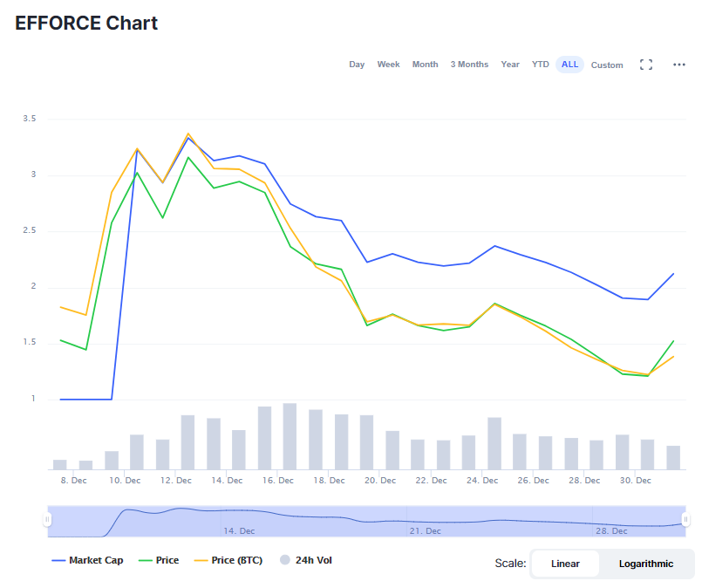The height and width of the screenshot is (588, 702).
Task: Toggle Price (BTC) series in legend
Action: (x=228, y=560)
